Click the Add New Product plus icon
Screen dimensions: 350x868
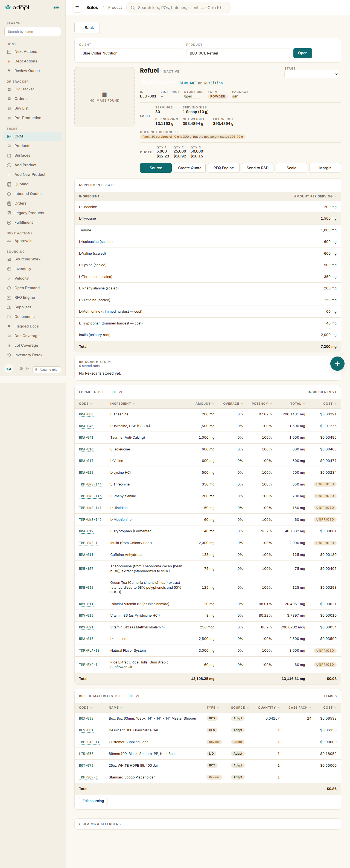pos(9,175)
